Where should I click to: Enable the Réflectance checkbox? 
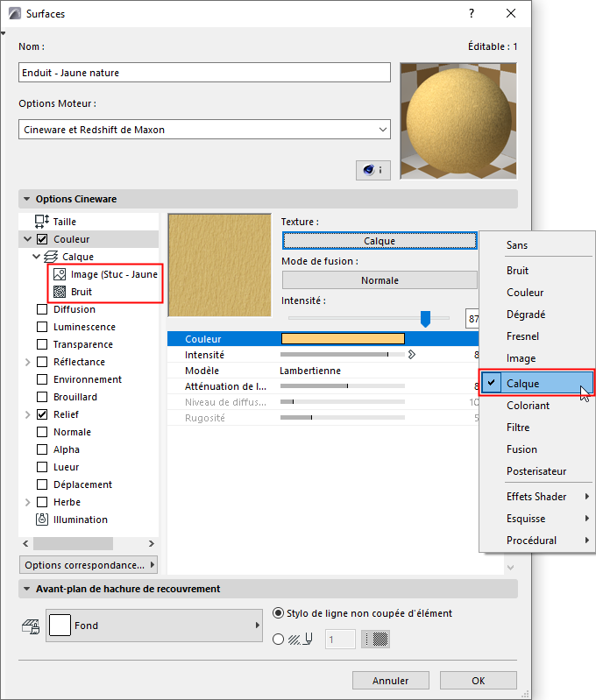(x=42, y=362)
